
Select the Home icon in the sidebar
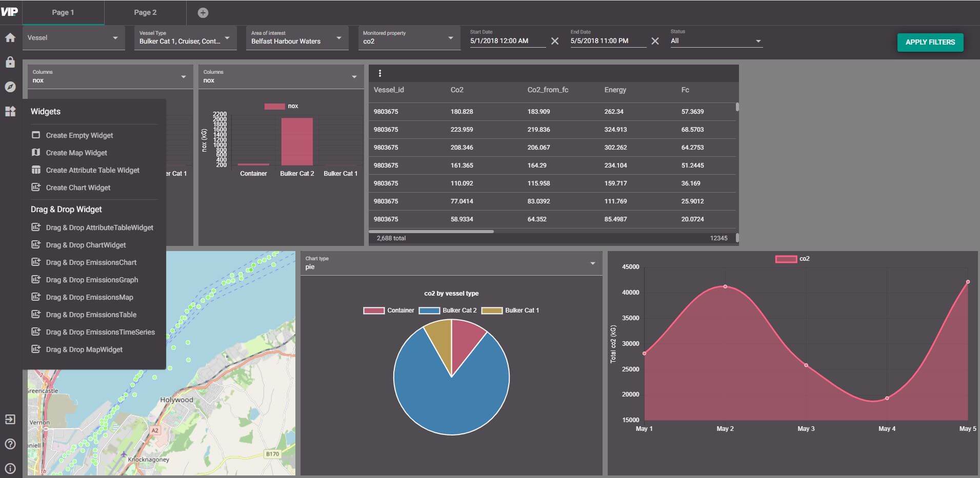(x=10, y=37)
